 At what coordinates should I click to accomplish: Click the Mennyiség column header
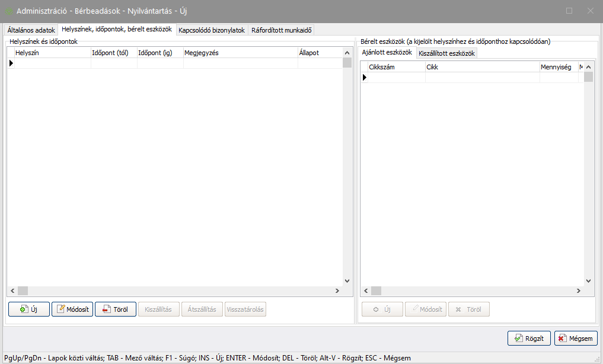click(557, 67)
